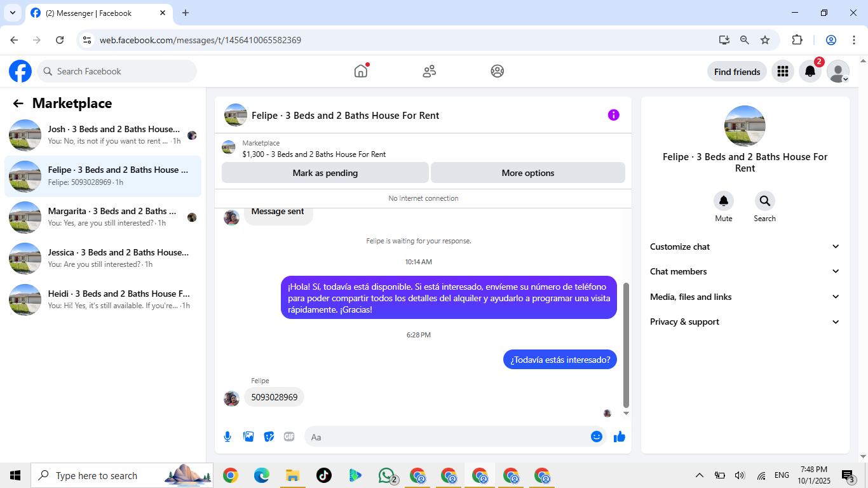View site information icon beside URL
The height and width of the screenshot is (488, 868).
88,40
